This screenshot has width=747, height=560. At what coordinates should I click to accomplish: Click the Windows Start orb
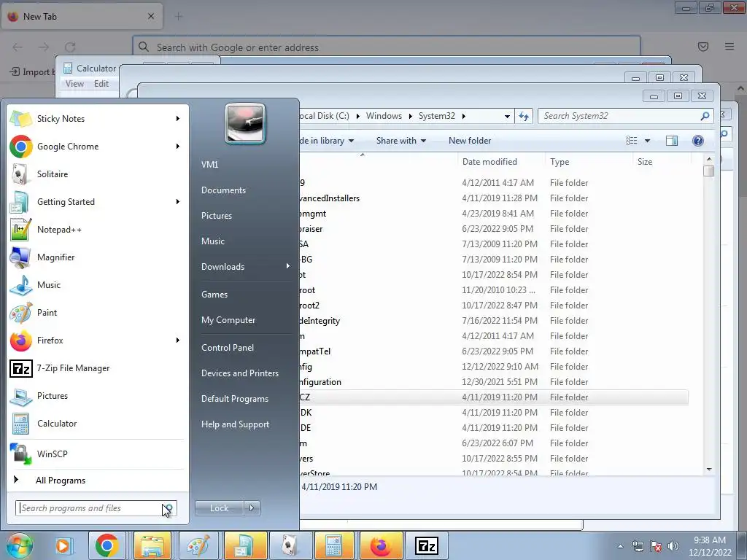(19, 545)
